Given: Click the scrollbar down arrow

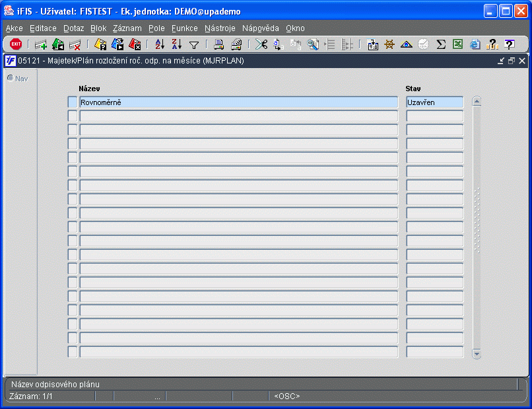Looking at the screenshot, I should pyautogui.click(x=477, y=354).
